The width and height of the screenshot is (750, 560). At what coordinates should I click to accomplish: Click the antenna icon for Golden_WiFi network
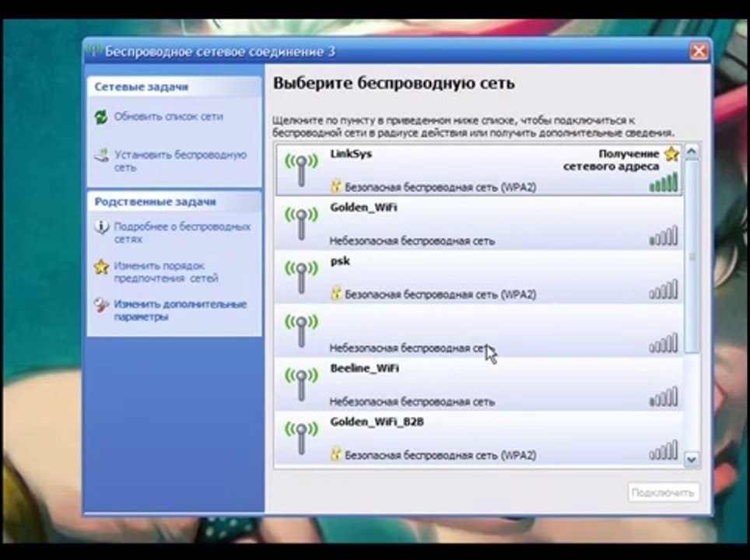(301, 223)
